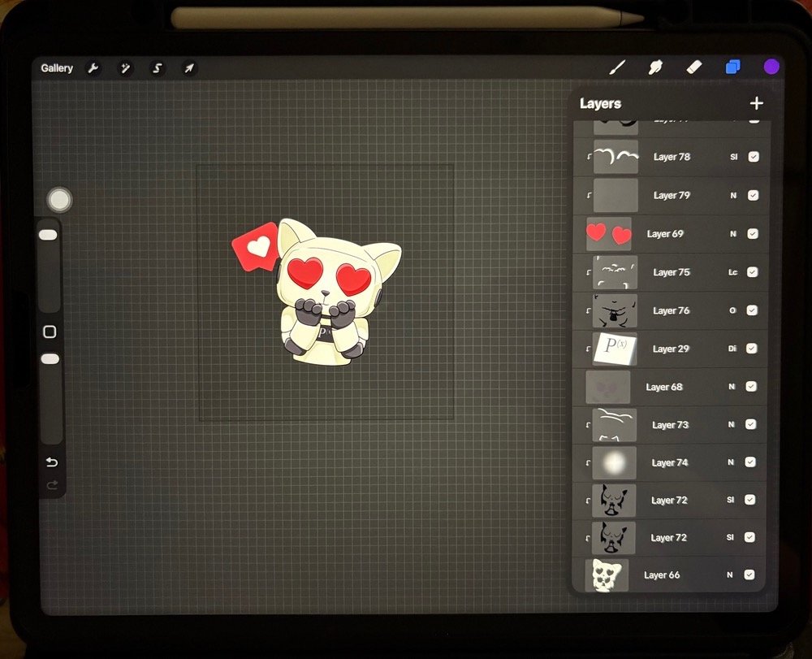This screenshot has height=659, width=812.
Task: Open blend mode N on Layer 68
Action: [732, 387]
